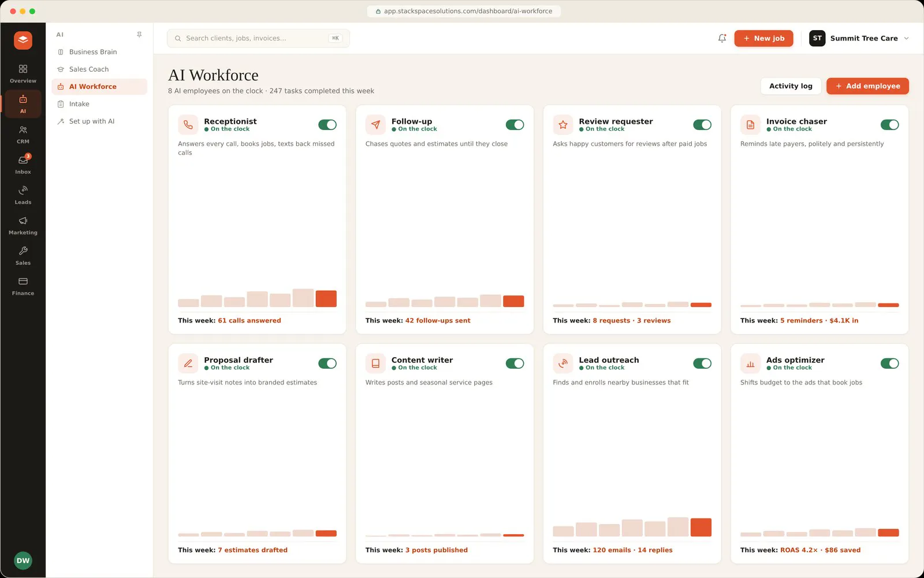The image size is (924, 578).
Task: Click "120 emails · 14 replies" stat
Action: 632,550
